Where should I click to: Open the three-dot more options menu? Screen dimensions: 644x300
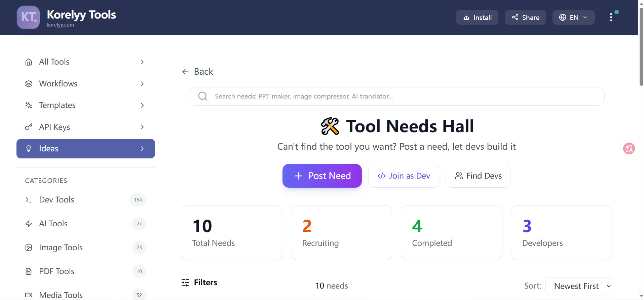point(611,17)
